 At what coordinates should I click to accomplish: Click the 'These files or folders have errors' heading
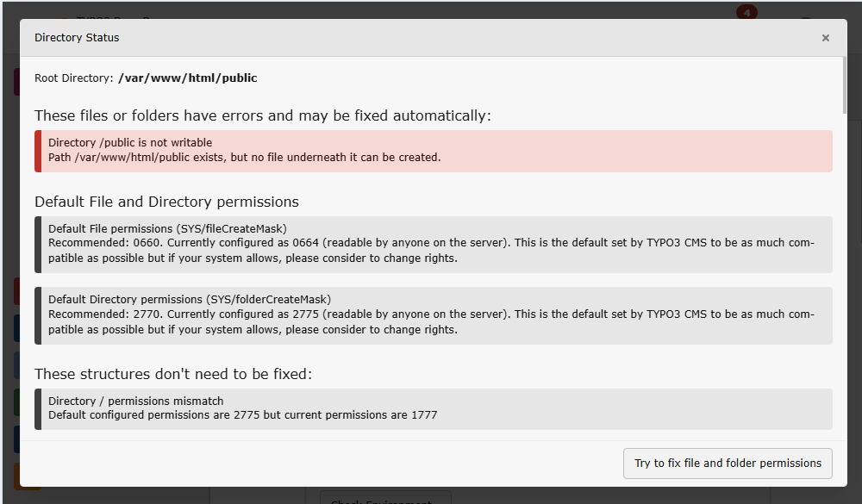coord(263,116)
